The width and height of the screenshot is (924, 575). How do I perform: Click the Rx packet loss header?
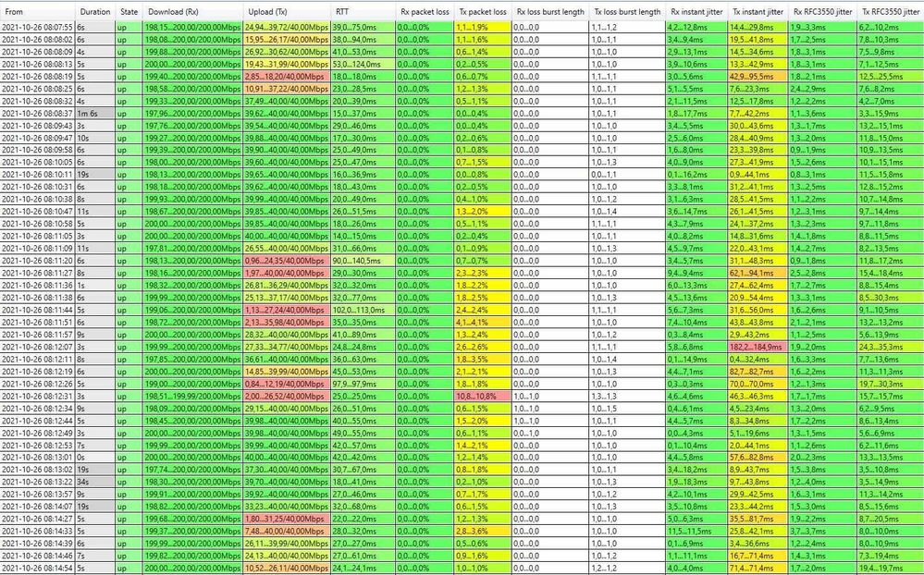425,11
